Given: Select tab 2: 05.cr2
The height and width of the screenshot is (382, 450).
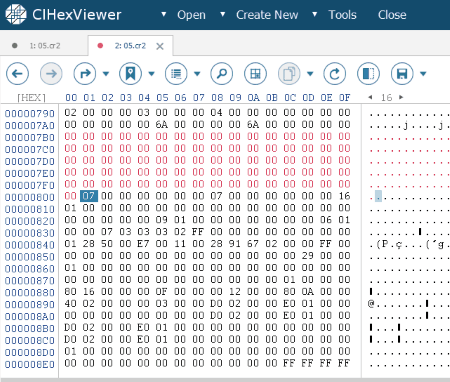Looking at the screenshot, I should (130, 46).
